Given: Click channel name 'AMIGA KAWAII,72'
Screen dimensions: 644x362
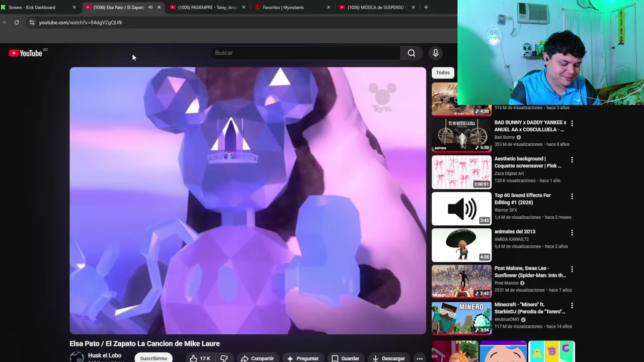Looking at the screenshot, I should pos(511,239).
